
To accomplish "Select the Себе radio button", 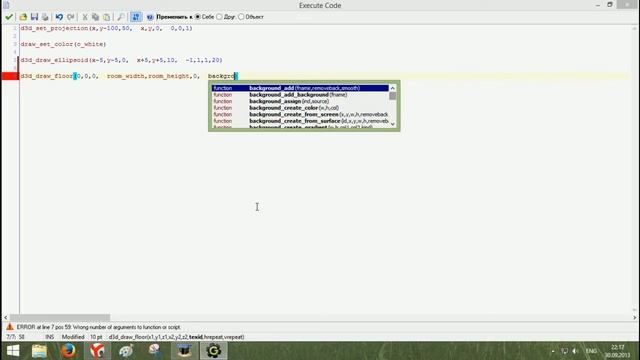I will (x=198, y=17).
